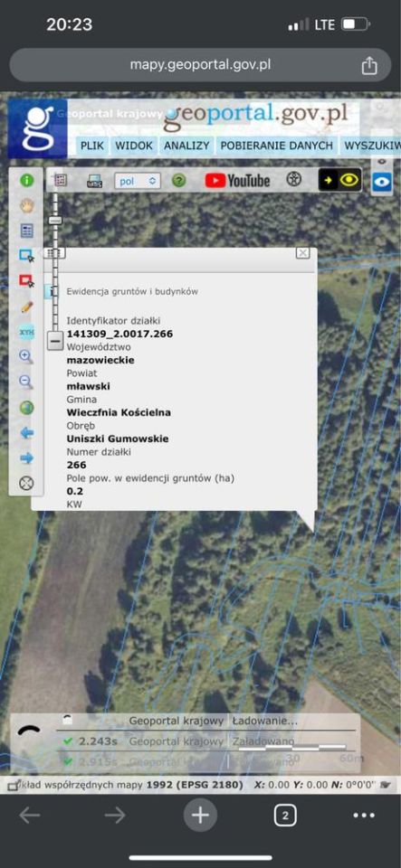The width and height of the screenshot is (401, 868).
Task: Open the WIDOK menu
Action: point(133,146)
